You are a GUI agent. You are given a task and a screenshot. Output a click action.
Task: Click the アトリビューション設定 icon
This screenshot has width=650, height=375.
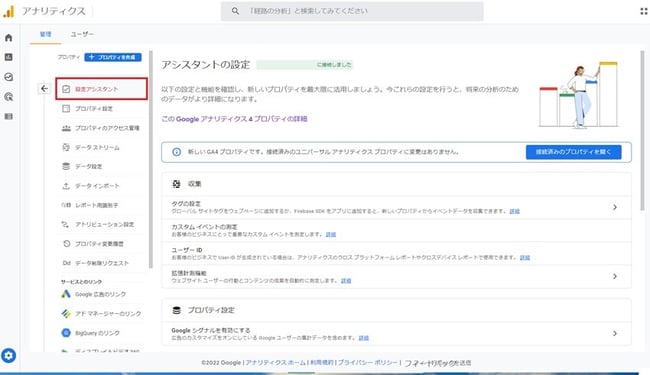66,224
